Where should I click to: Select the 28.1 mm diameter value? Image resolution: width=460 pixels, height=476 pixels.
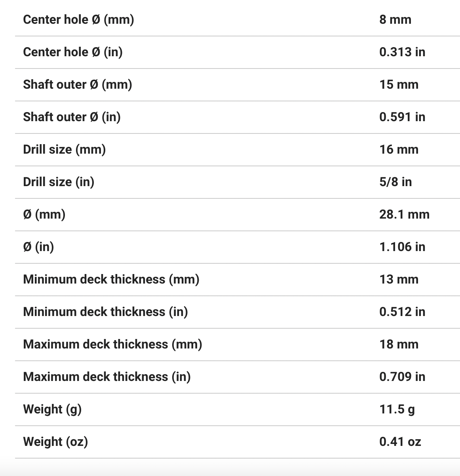404,214
